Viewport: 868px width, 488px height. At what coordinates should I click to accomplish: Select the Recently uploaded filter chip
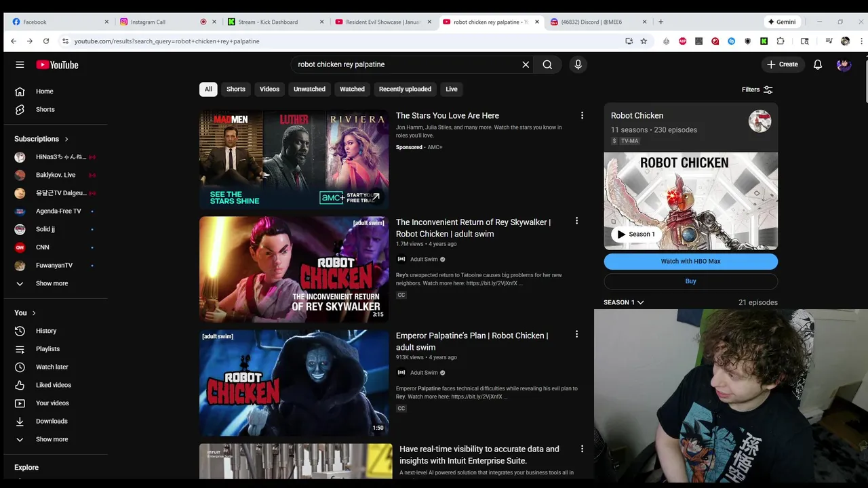[x=405, y=89]
